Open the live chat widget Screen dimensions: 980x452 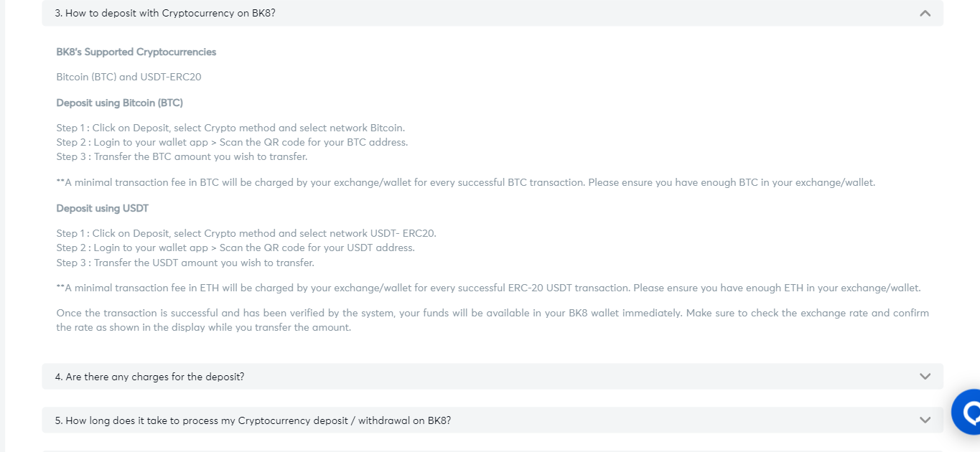(x=969, y=413)
